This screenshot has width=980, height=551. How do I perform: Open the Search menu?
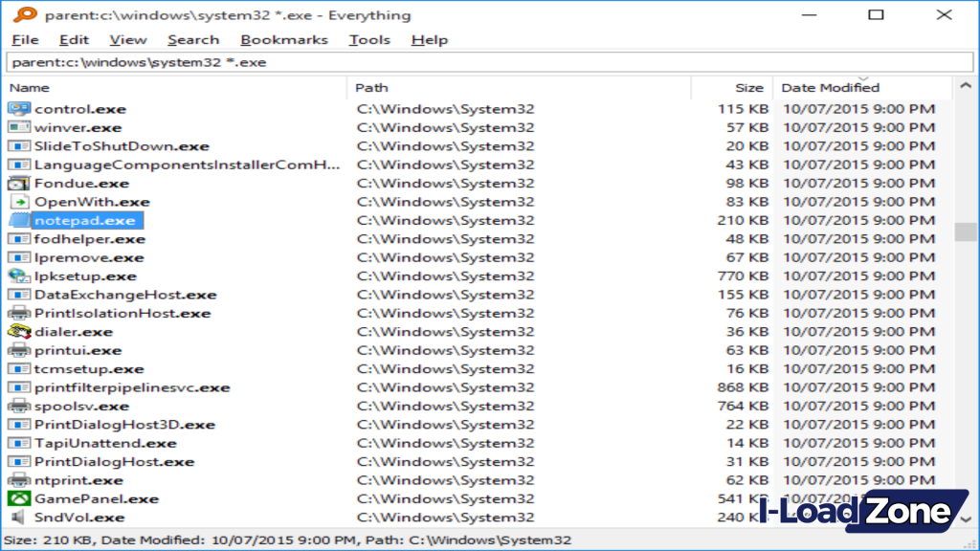[x=193, y=39]
